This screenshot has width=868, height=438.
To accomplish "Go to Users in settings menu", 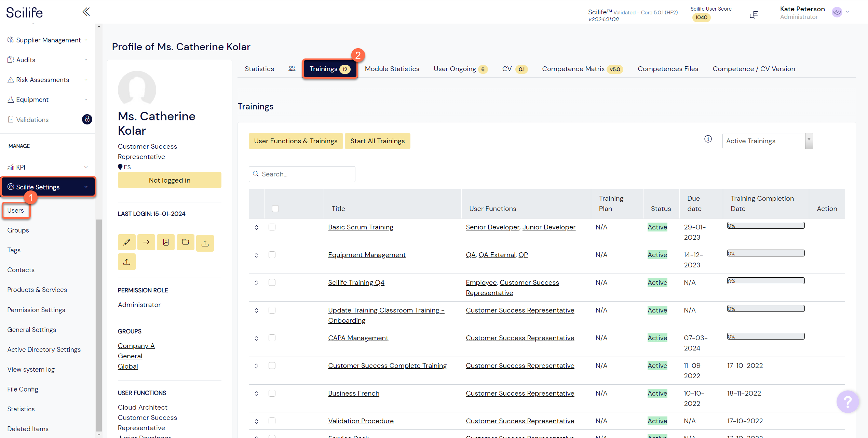I will tap(16, 210).
